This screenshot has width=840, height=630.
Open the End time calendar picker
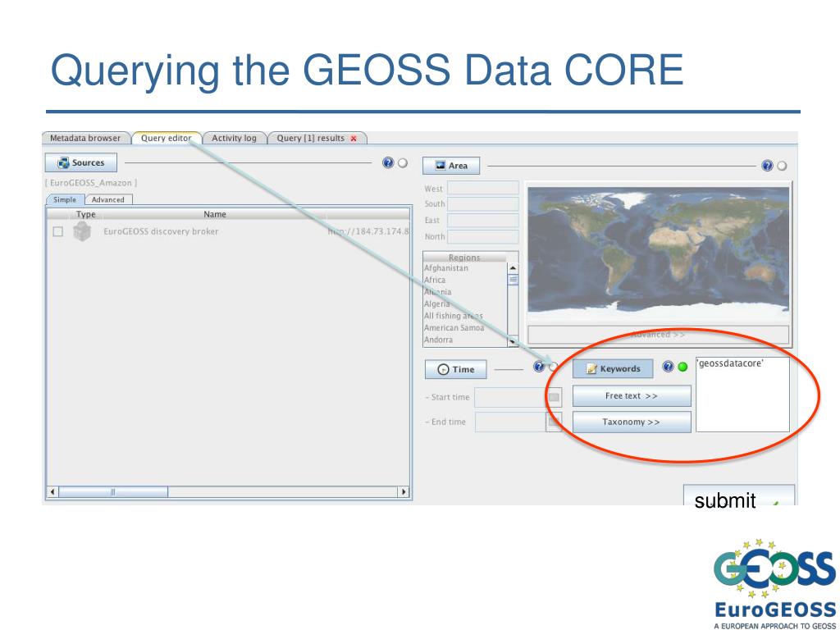point(554,422)
